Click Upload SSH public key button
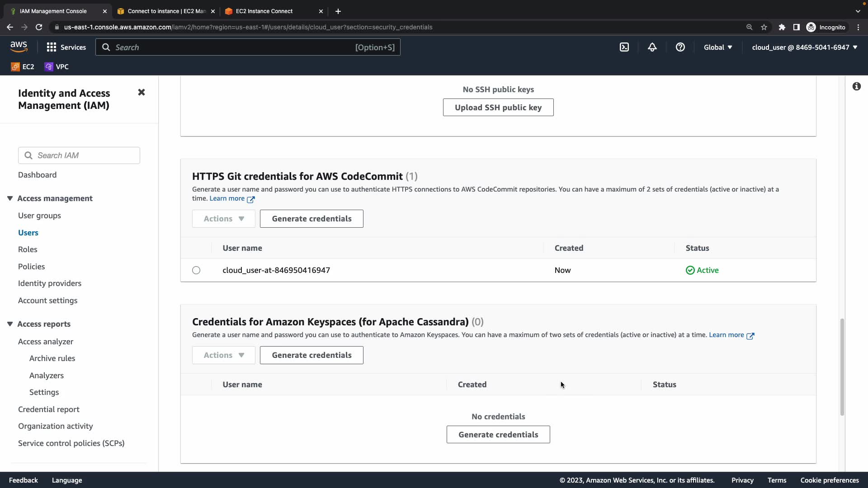This screenshot has height=488, width=868. (498, 108)
